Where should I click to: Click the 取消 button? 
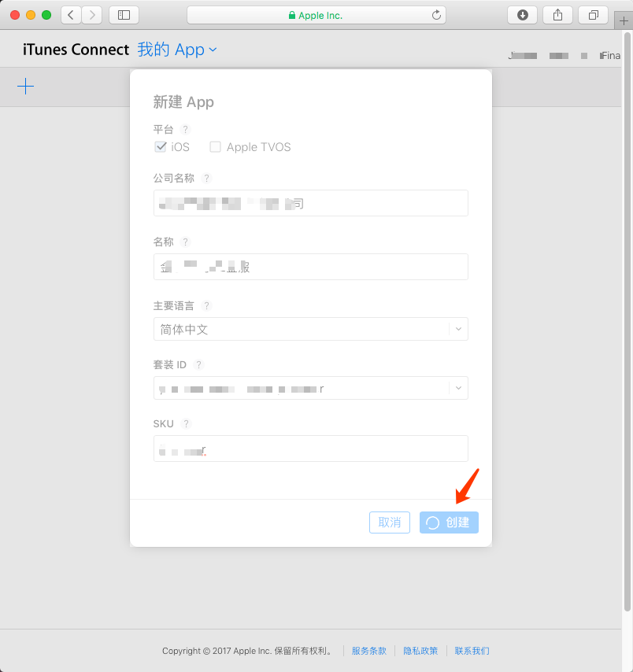click(x=390, y=522)
